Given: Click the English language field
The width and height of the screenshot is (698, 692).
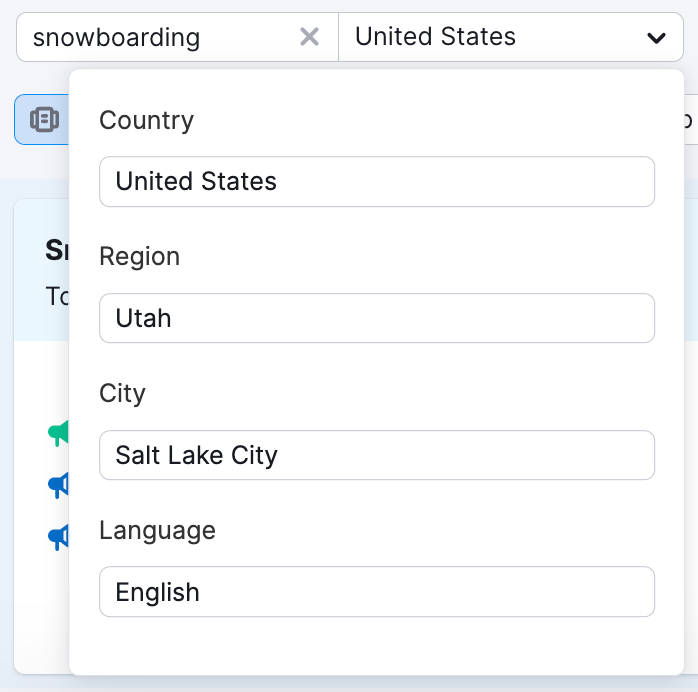Looking at the screenshot, I should pyautogui.click(x=376, y=592).
